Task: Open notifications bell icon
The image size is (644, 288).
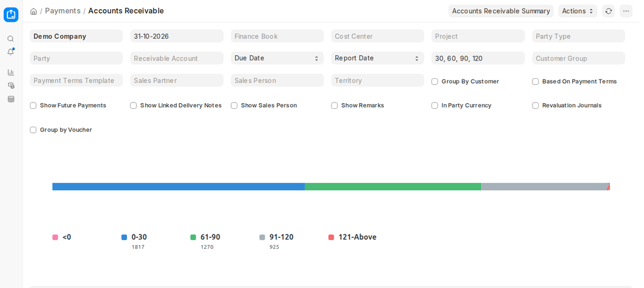Action: [x=11, y=52]
